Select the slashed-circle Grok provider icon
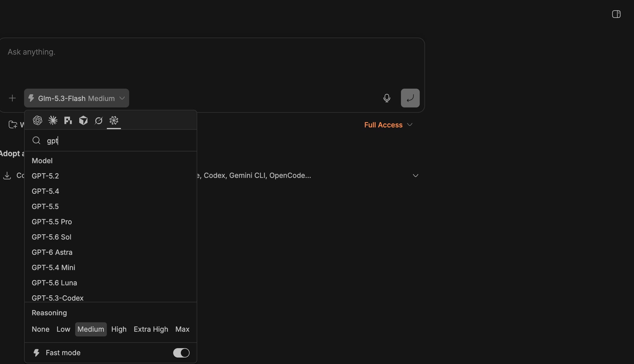 click(x=99, y=120)
